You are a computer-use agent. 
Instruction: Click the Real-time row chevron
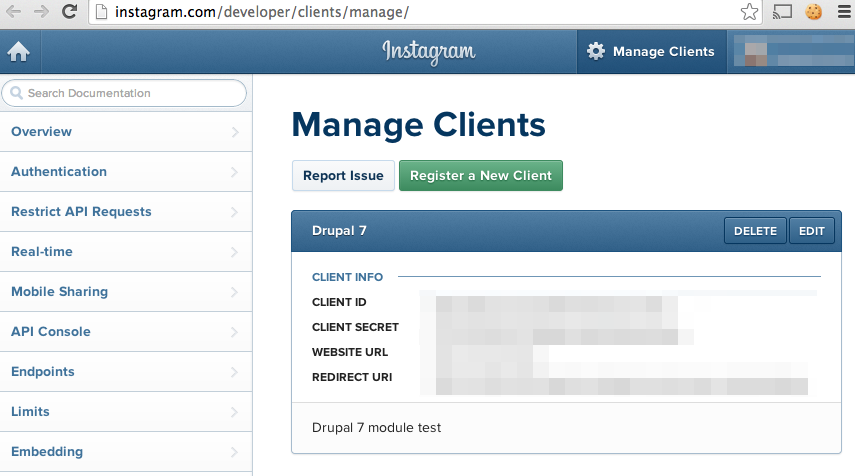click(234, 252)
